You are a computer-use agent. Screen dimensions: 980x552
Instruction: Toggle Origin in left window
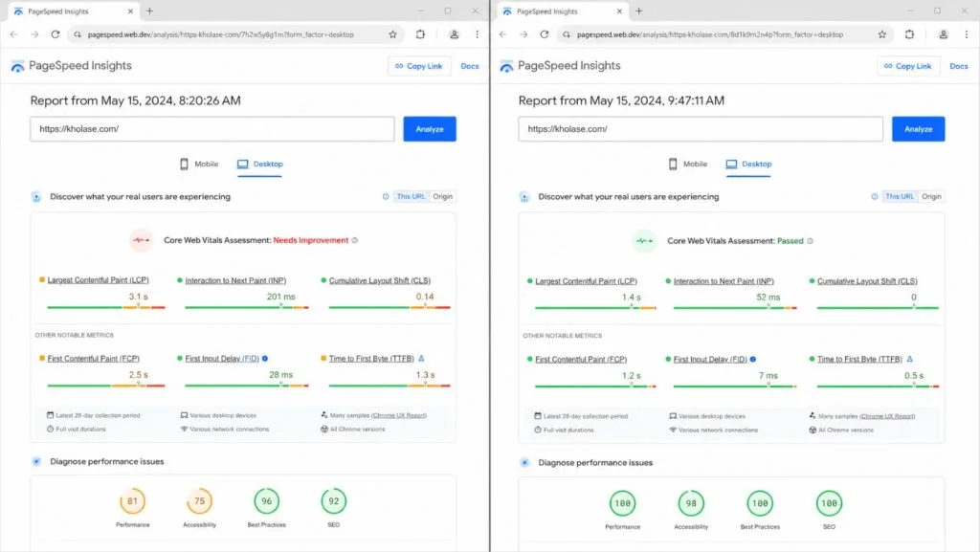pyautogui.click(x=442, y=196)
